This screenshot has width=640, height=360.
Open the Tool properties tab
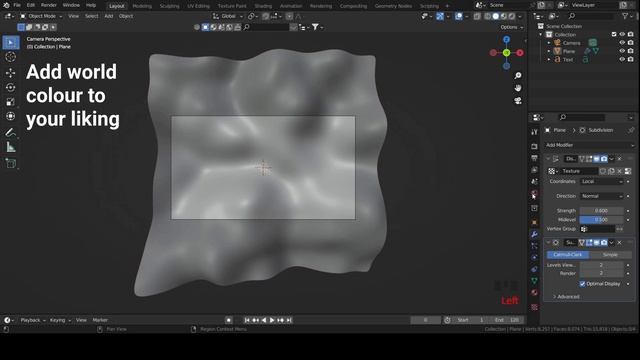(534, 132)
